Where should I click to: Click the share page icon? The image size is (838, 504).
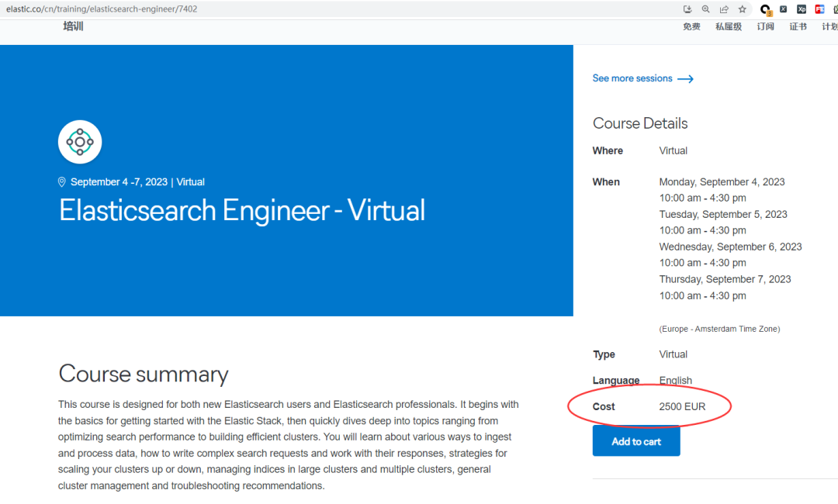point(724,9)
